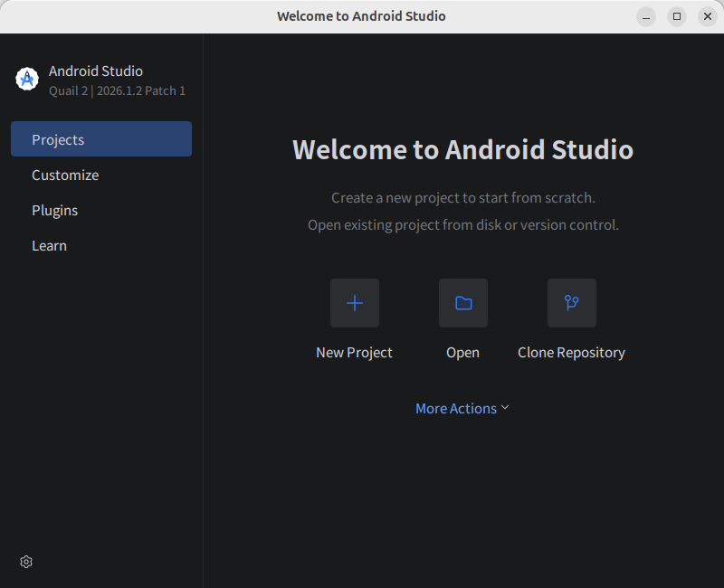Expand the More Actions dropdown

(462, 409)
